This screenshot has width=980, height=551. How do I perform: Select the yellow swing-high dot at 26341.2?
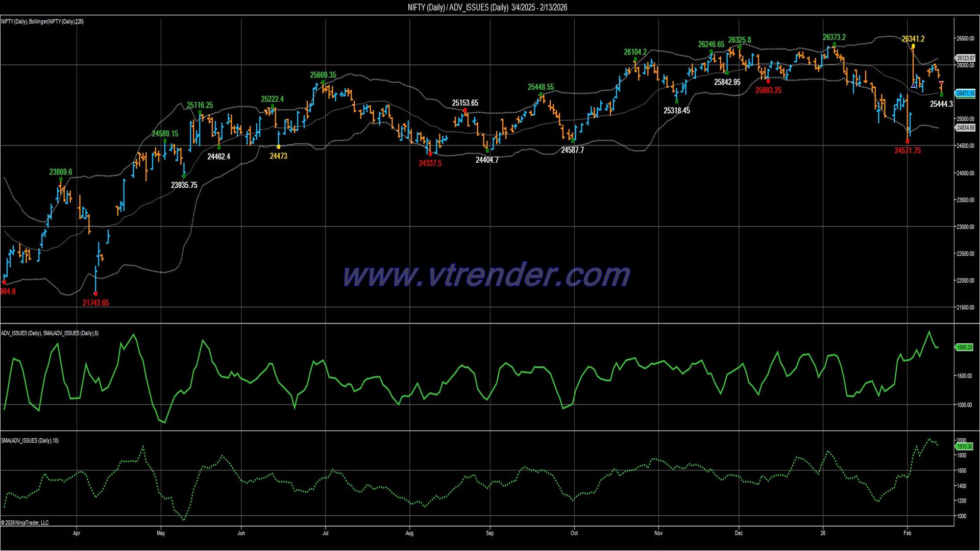(913, 46)
